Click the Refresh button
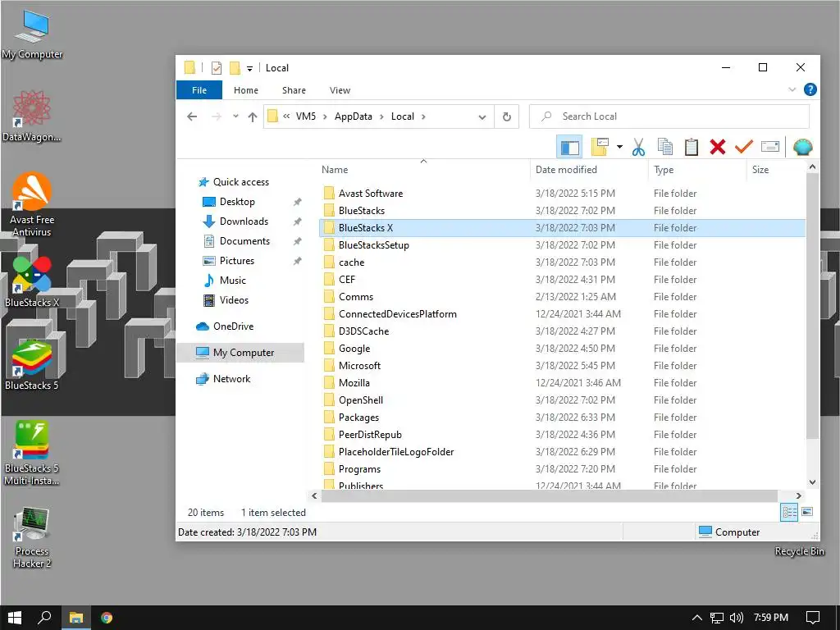Image resolution: width=840 pixels, height=630 pixels. point(507,116)
